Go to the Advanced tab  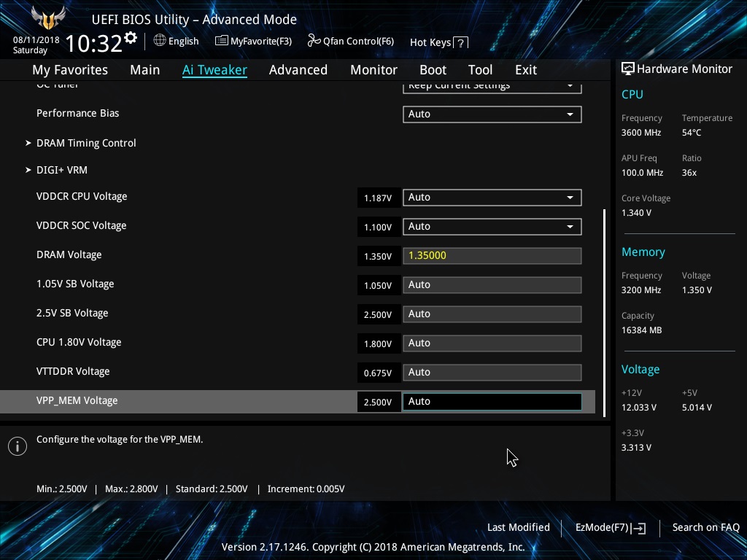click(x=298, y=70)
